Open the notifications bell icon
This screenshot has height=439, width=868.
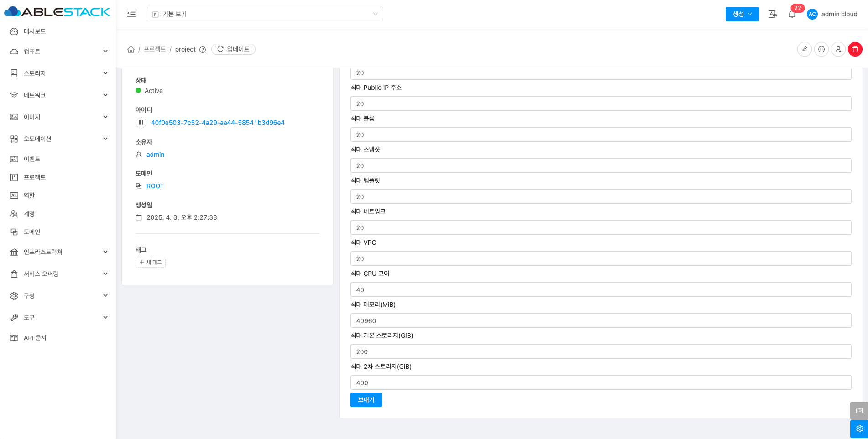point(791,15)
